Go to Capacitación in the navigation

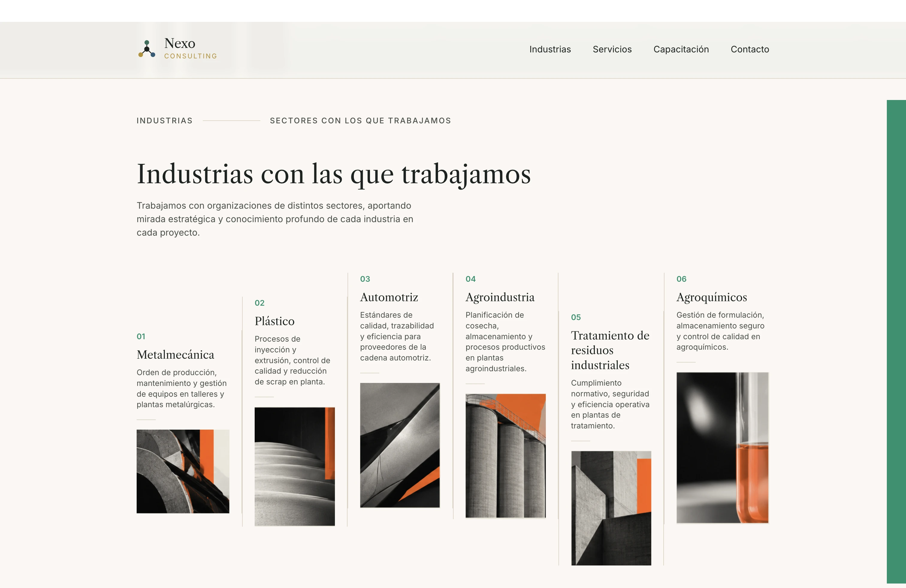[x=681, y=49]
